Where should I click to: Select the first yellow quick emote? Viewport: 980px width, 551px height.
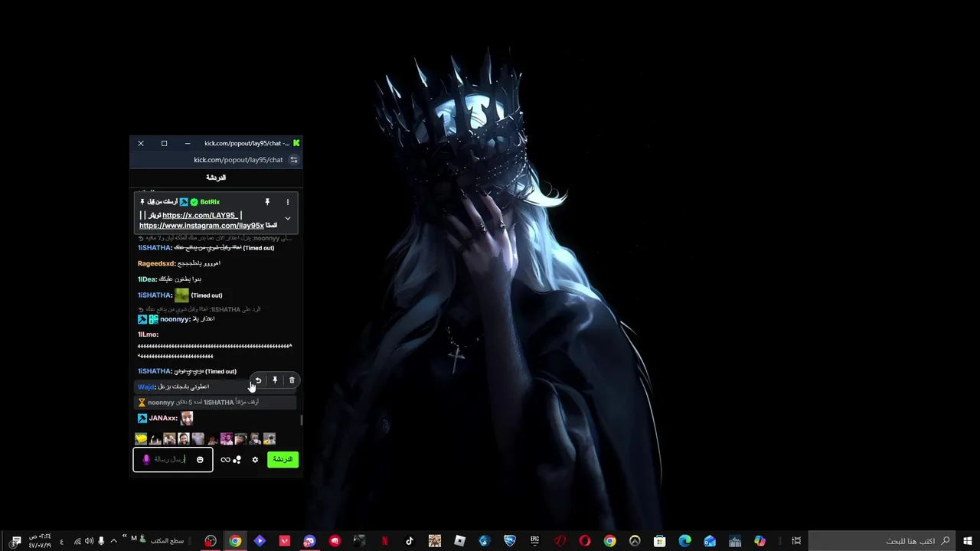point(141,439)
